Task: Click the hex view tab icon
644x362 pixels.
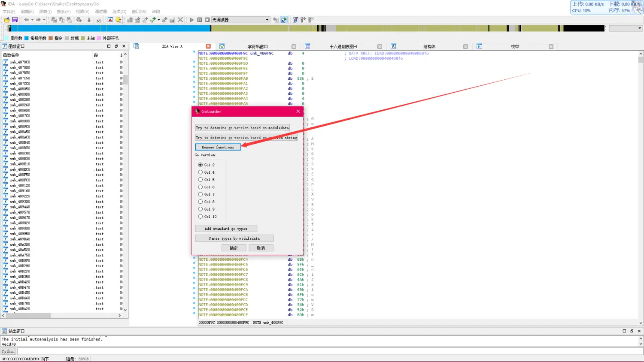Action: click(x=307, y=46)
